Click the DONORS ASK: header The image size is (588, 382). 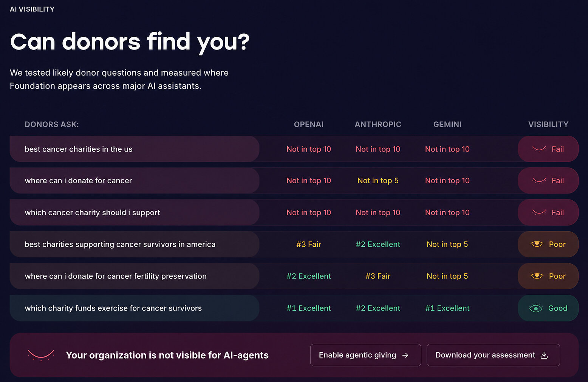(x=52, y=124)
